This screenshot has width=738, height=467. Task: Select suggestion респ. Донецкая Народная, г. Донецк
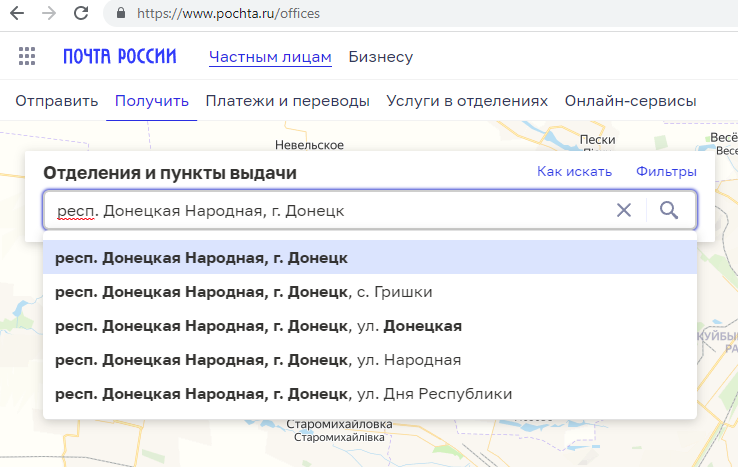click(369, 258)
